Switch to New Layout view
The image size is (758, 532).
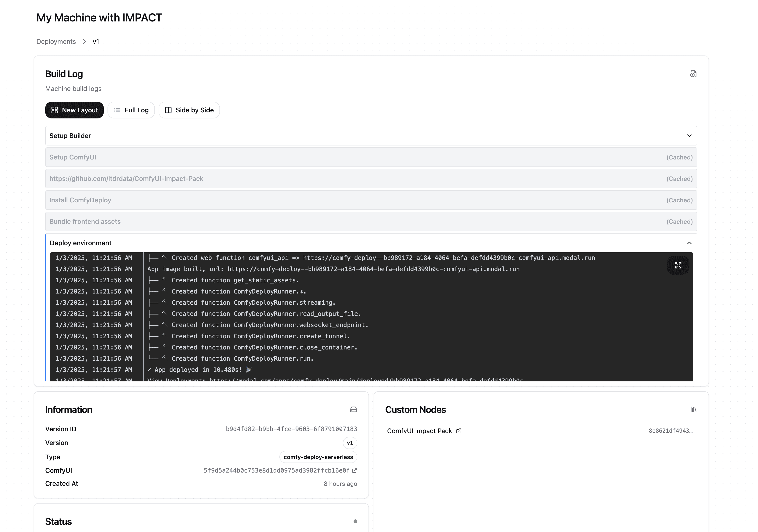coord(75,110)
